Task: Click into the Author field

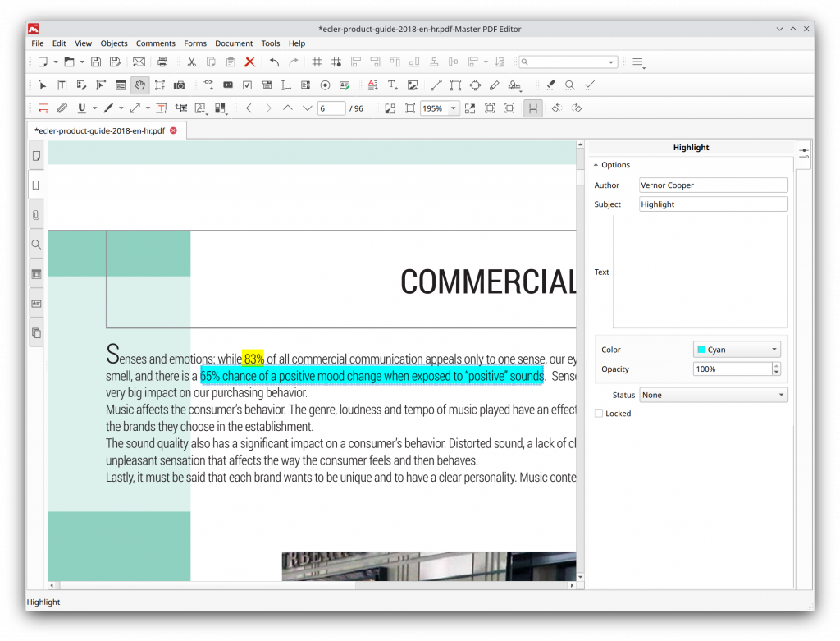Action: pos(713,185)
